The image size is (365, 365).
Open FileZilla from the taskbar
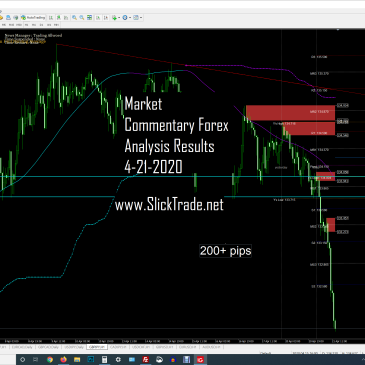click(146, 359)
